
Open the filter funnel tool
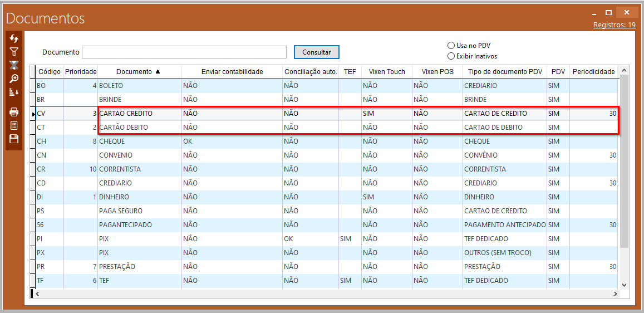click(x=14, y=52)
